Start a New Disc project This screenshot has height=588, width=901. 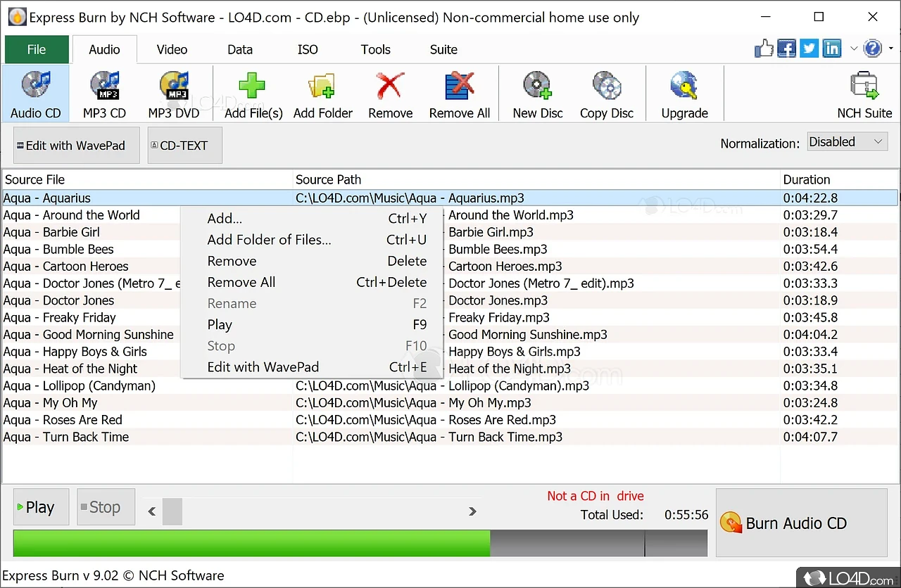coord(537,87)
